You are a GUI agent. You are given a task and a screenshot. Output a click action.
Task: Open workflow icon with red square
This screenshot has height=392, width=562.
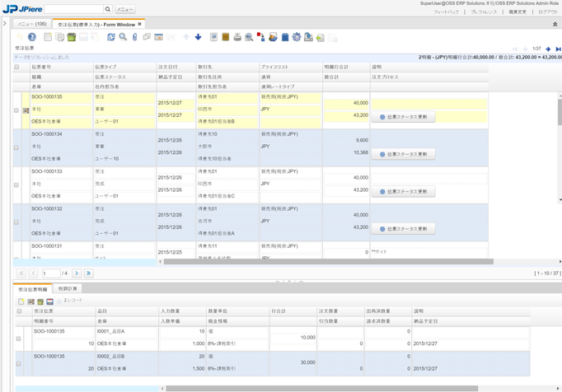(x=261, y=37)
